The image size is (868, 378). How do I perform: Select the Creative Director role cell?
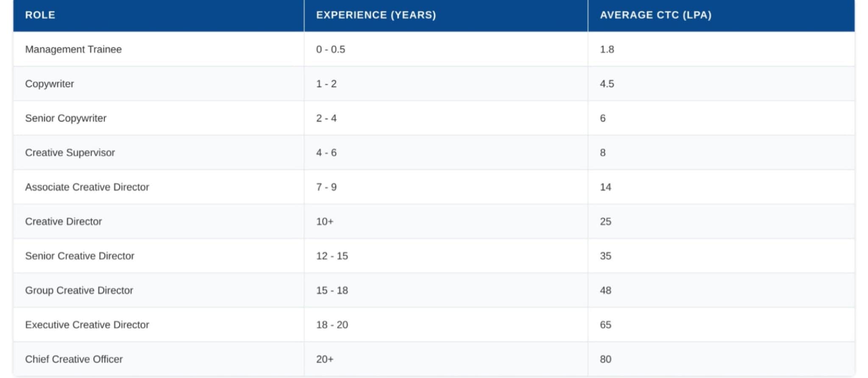click(x=64, y=221)
